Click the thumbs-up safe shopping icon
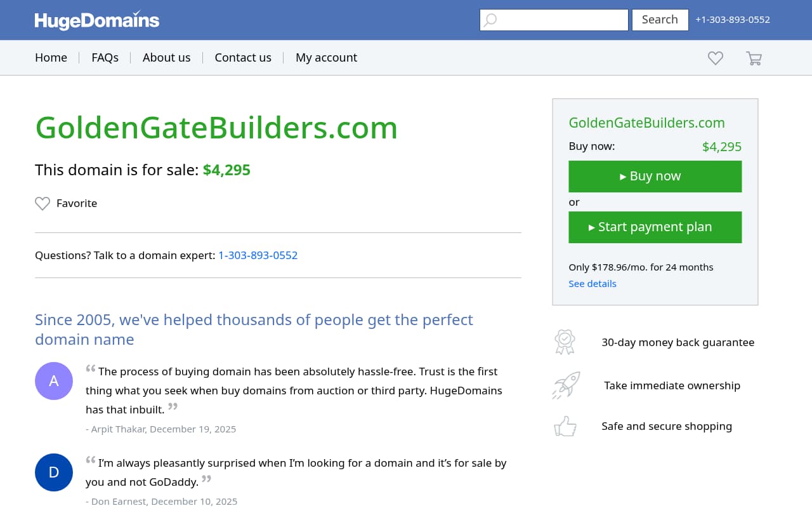Screen dimensions: 812x508 (565, 425)
